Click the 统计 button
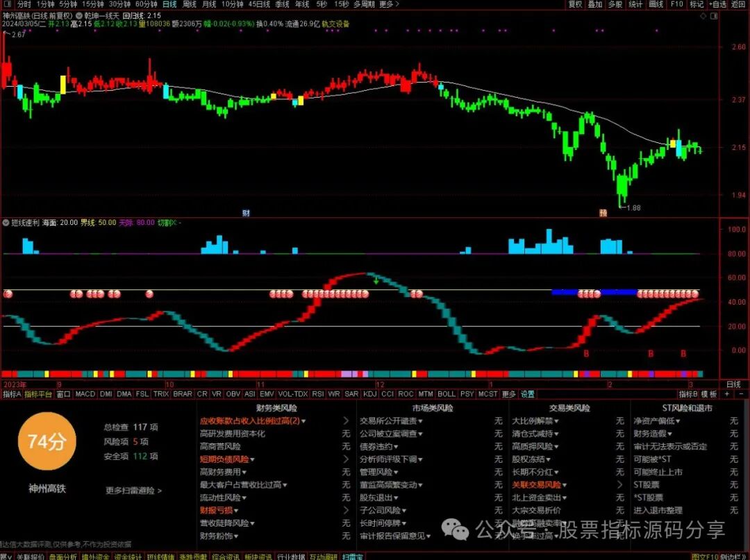Viewport: 750px width, 560px height. [635, 4]
